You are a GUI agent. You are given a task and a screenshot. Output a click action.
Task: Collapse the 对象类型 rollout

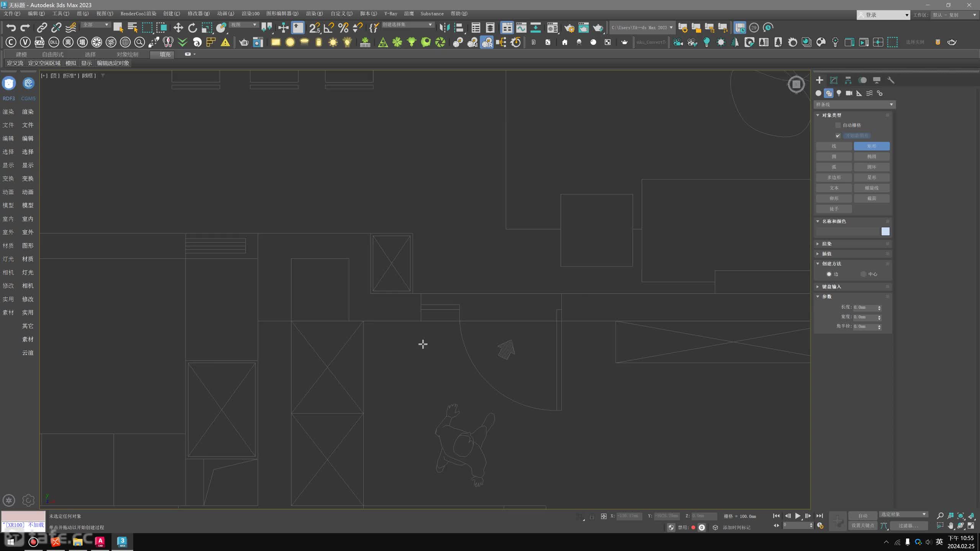point(853,115)
